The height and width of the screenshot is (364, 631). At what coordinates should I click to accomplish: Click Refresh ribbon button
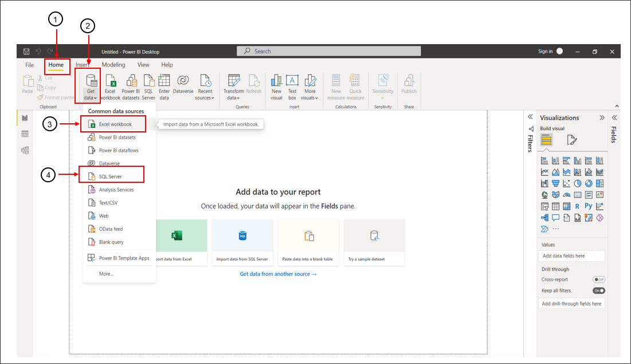253,85
